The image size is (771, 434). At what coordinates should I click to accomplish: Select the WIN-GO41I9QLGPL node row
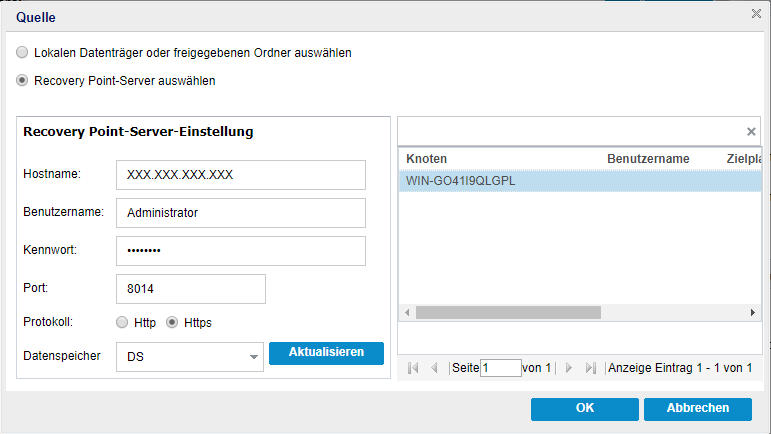point(580,181)
